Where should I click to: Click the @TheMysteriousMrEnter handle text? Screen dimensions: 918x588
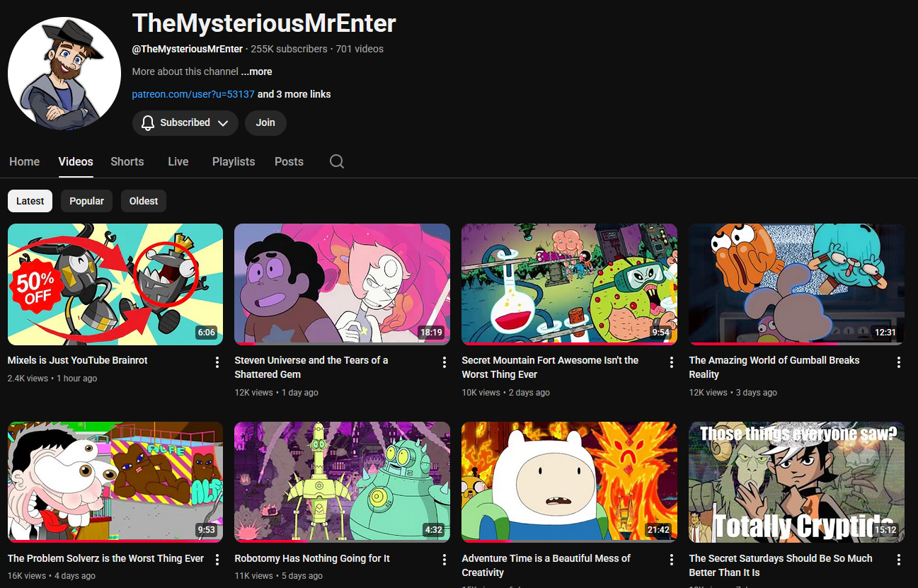[188, 49]
